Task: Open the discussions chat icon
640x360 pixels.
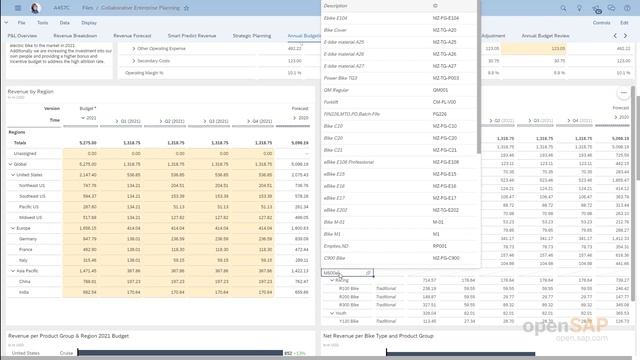Action: coord(611,8)
